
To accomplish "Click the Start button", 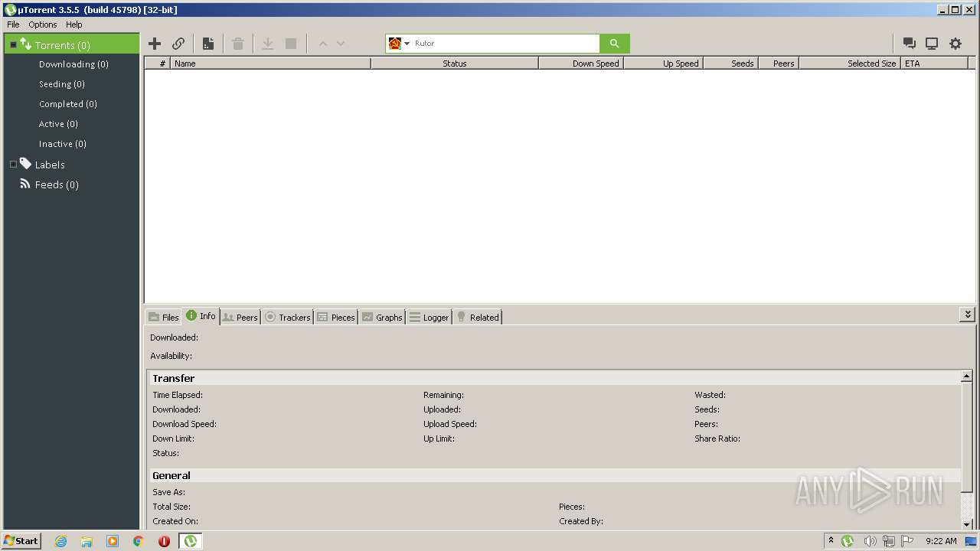I will (21, 541).
